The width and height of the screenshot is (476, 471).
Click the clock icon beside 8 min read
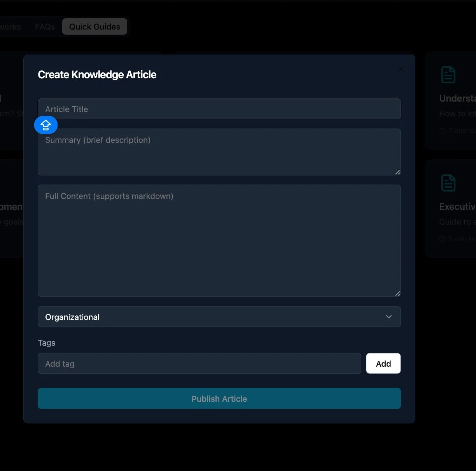(443, 239)
